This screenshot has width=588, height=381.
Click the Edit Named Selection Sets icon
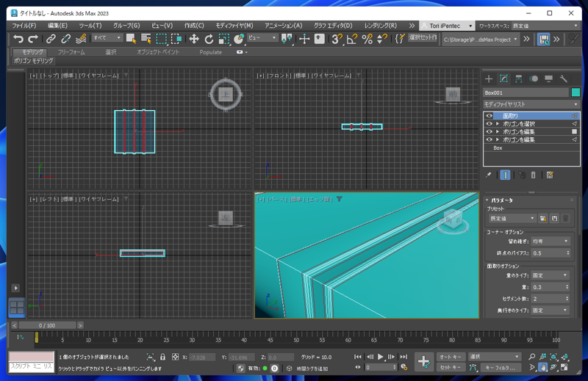click(400, 39)
